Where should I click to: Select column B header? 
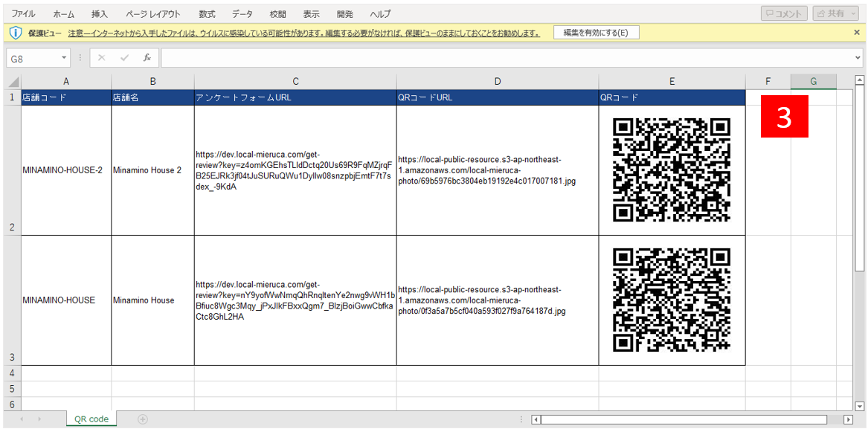[x=152, y=81]
